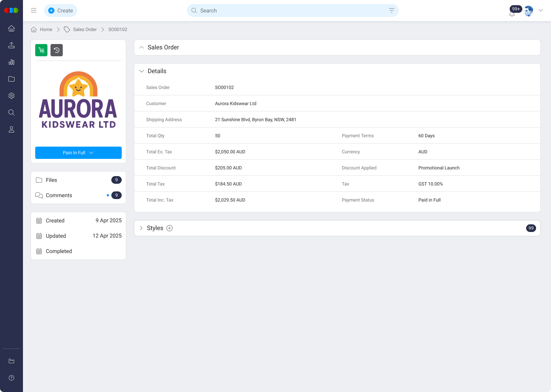Screen dimensions: 551x392
Task: Click the notifications bell icon
Action: (512, 13)
